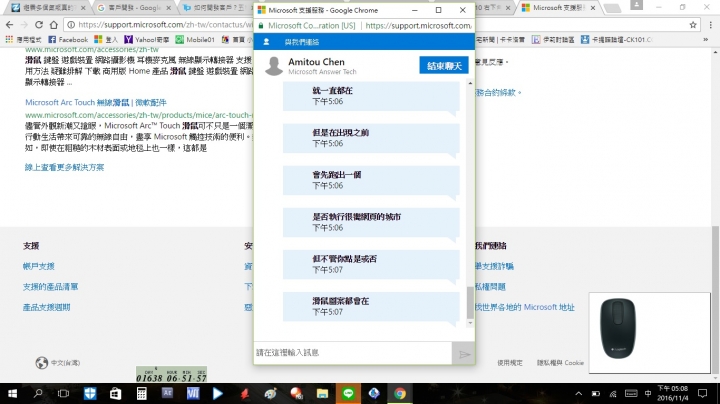Switch to the third browser tab
720x404 pixels.
pyautogui.click(x=216, y=8)
